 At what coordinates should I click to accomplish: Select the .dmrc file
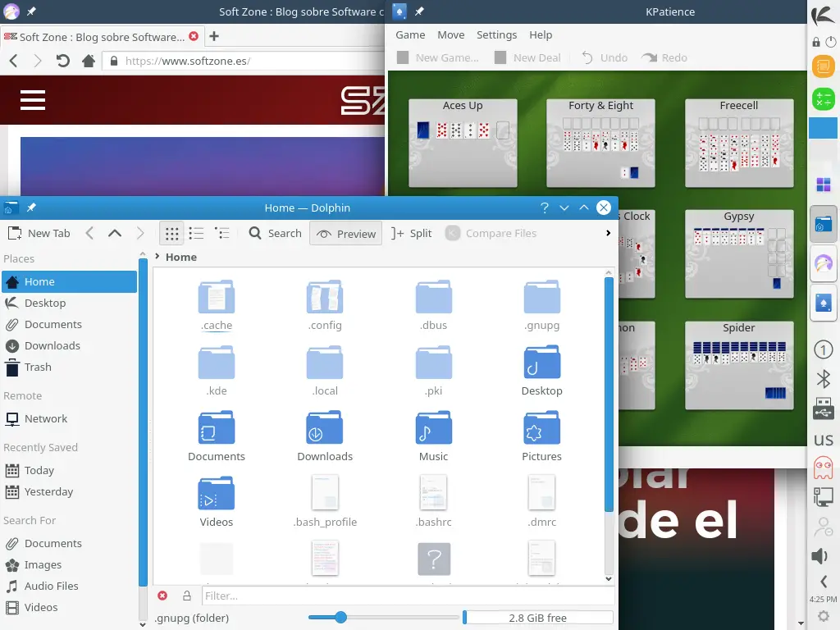point(541,501)
